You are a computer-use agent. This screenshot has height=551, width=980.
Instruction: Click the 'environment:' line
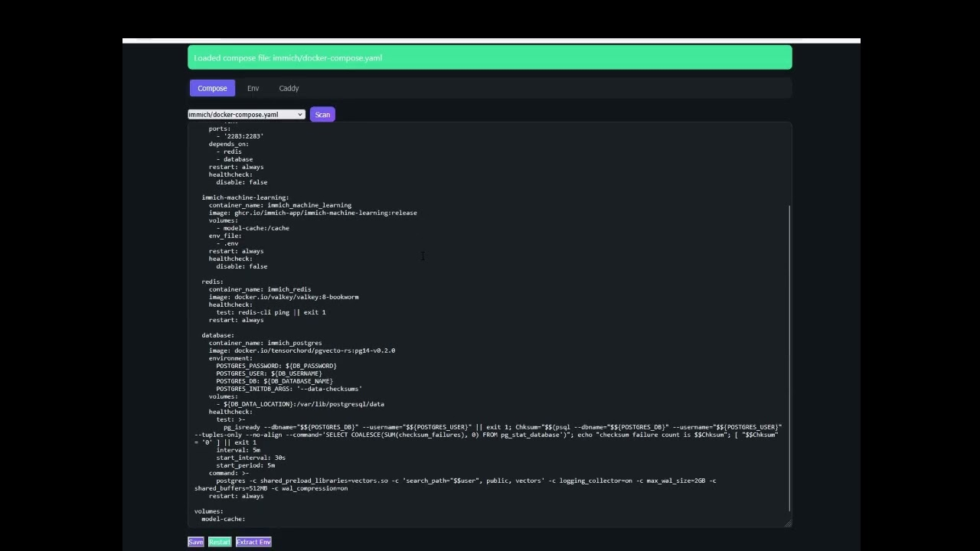pos(230,358)
